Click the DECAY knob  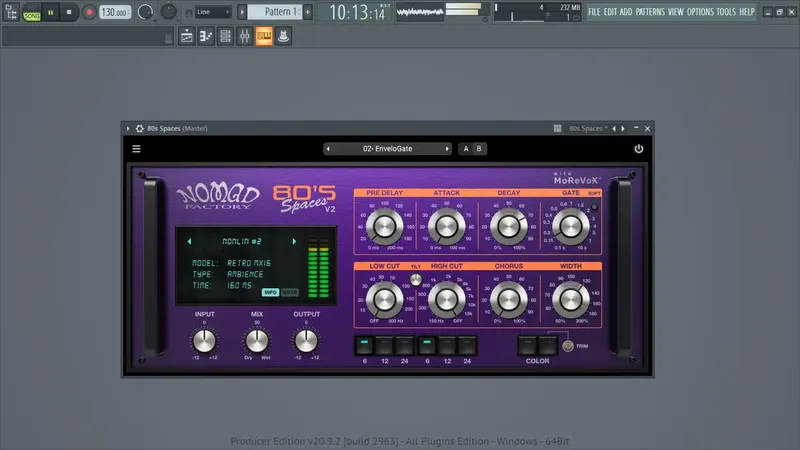click(x=509, y=226)
